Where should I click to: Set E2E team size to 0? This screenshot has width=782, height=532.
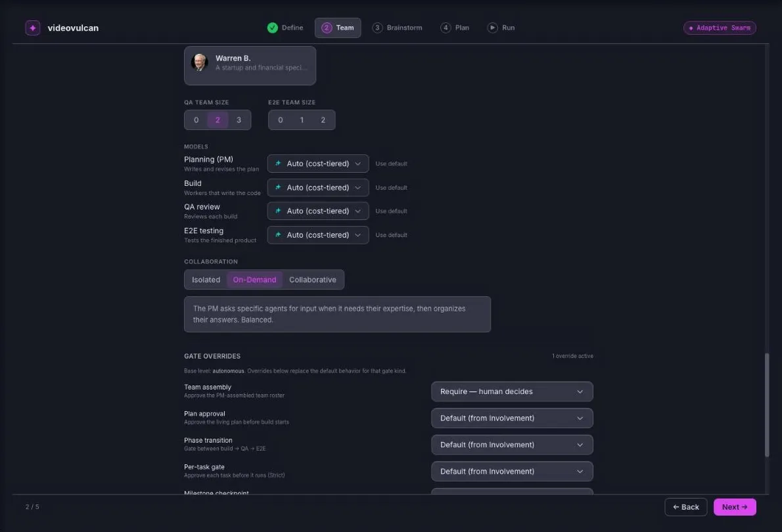click(281, 120)
